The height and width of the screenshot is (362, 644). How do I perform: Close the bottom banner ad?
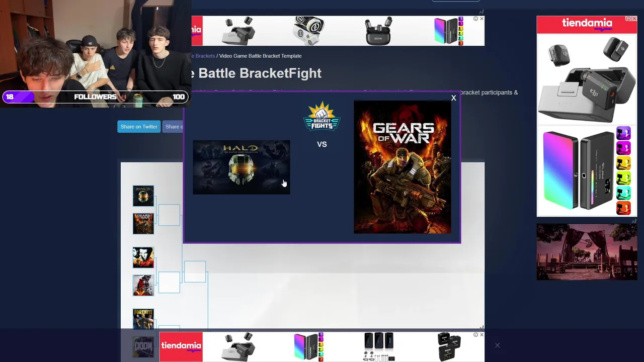pyautogui.click(x=481, y=334)
